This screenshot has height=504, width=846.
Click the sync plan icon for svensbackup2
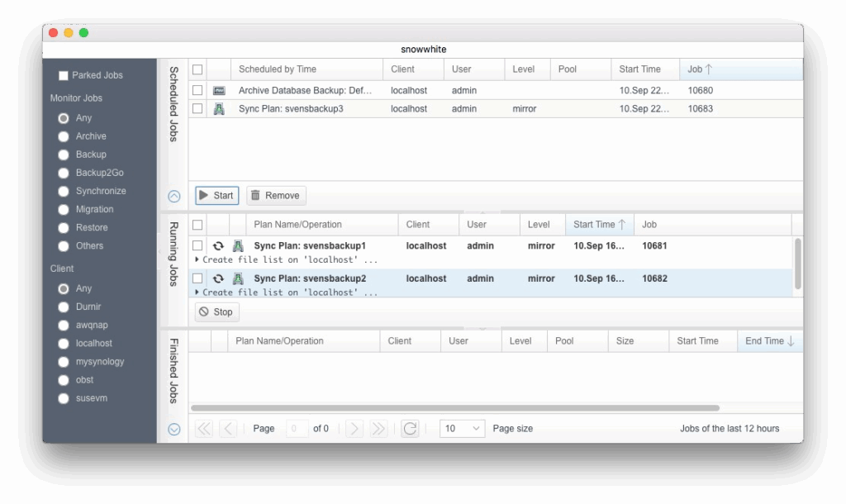point(238,278)
